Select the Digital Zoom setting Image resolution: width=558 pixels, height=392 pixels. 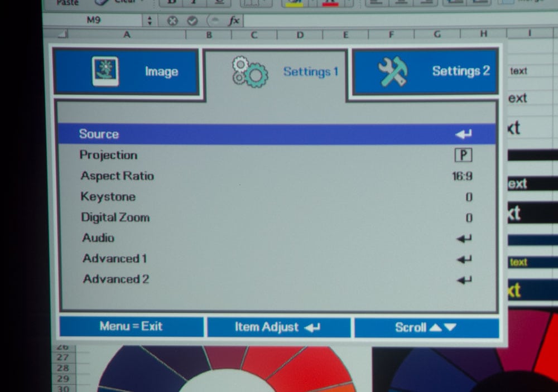[x=277, y=217]
